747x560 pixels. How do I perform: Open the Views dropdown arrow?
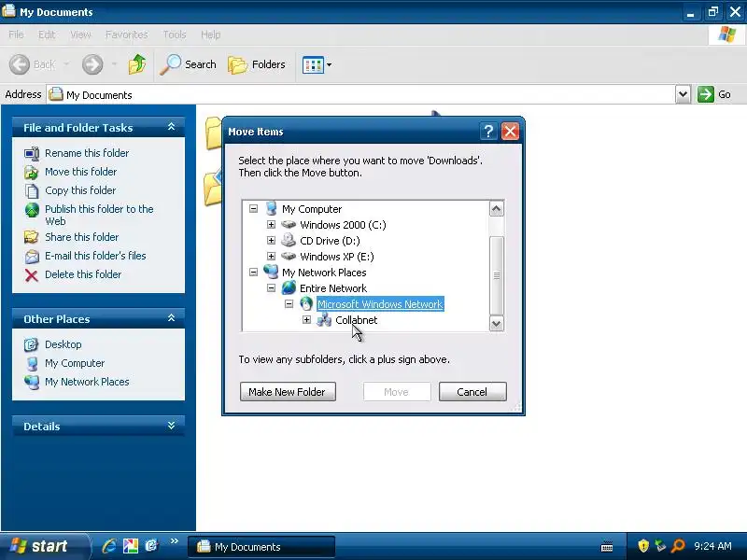click(330, 64)
